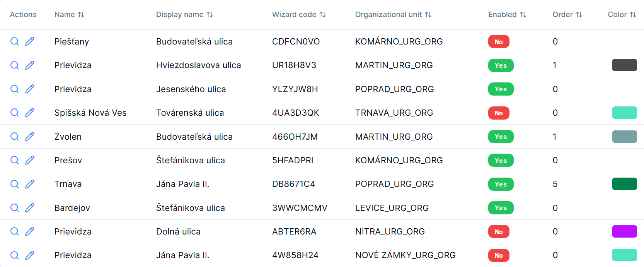Click the Order column header
The width and height of the screenshot is (644, 267).
click(567, 15)
